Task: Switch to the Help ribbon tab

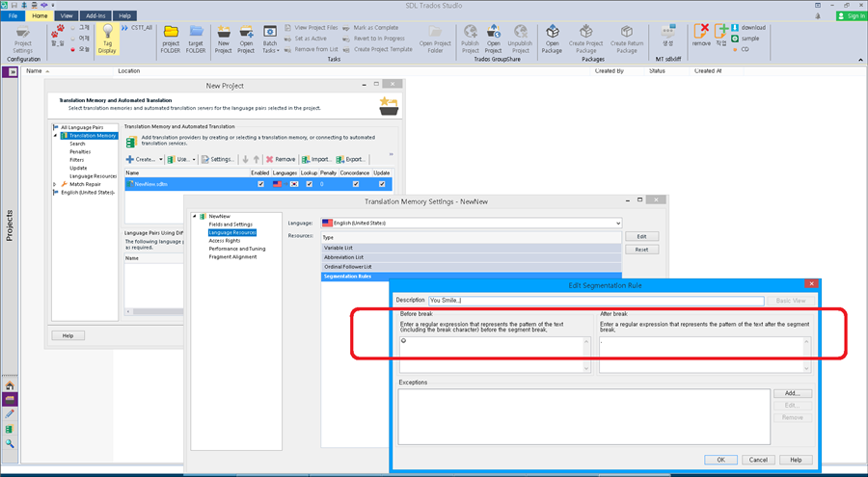Action: [x=125, y=16]
